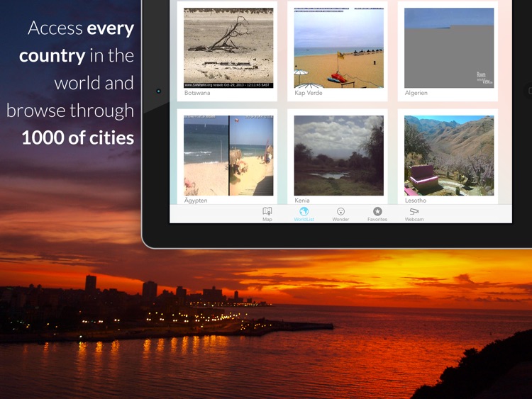Open the Botswana webcam thumbnail
Viewport: 532px width, 399px height.
pyautogui.click(x=228, y=47)
